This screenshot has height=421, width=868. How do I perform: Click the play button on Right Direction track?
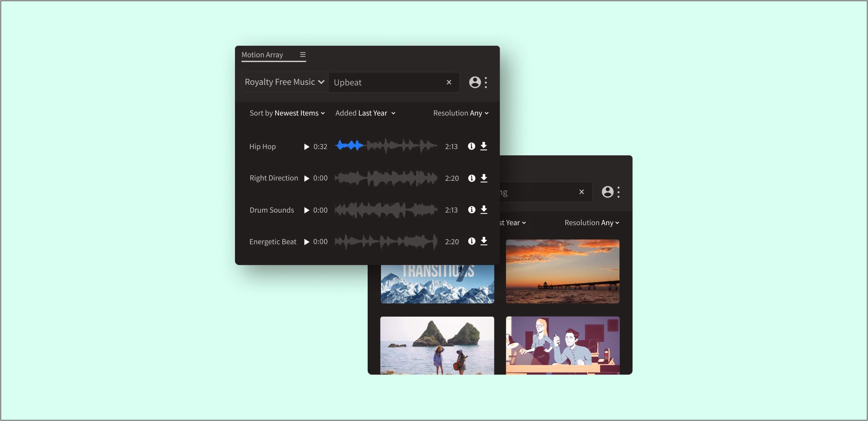(307, 178)
